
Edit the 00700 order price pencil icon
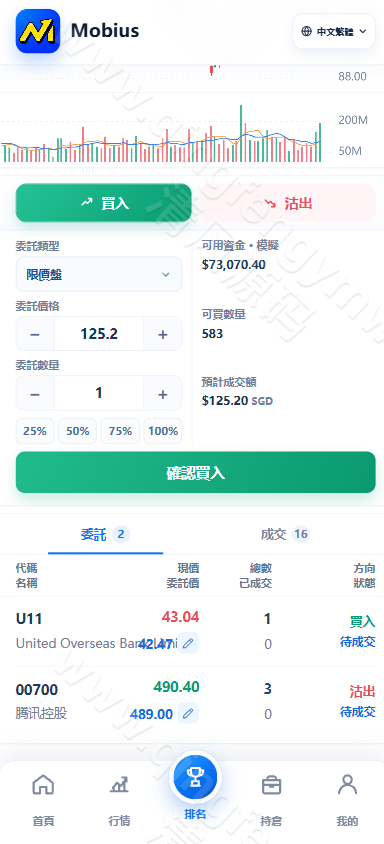pos(188,713)
